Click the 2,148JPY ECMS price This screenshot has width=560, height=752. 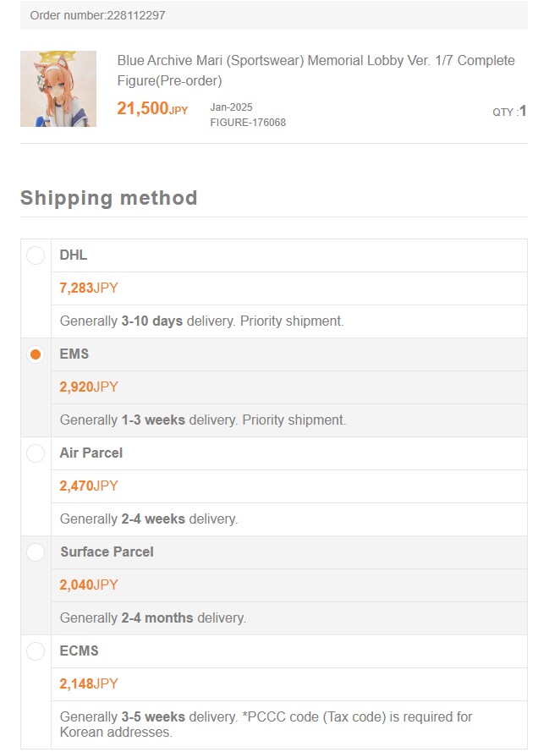(x=89, y=684)
